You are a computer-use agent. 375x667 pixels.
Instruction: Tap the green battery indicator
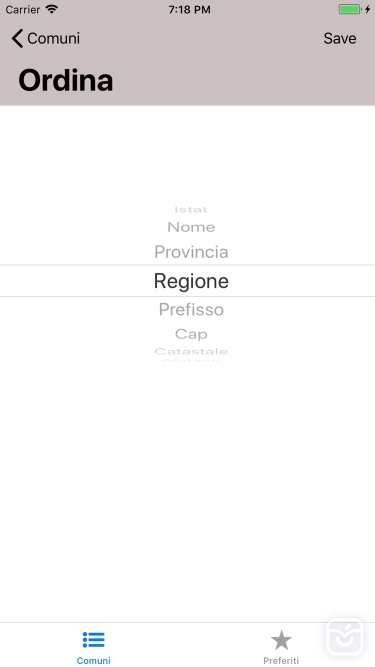pyautogui.click(x=350, y=9)
